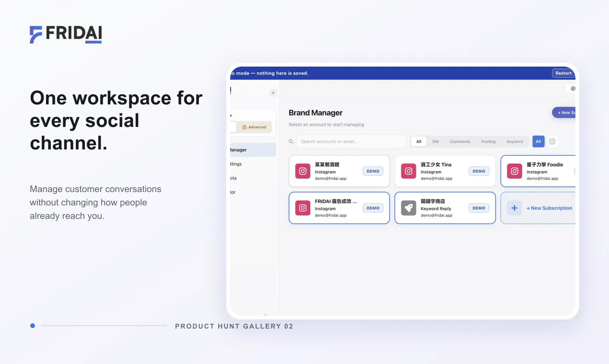This screenshot has width=609, height=364.
Task: Filter accounts by Instagram platform icon
Action: pos(552,141)
